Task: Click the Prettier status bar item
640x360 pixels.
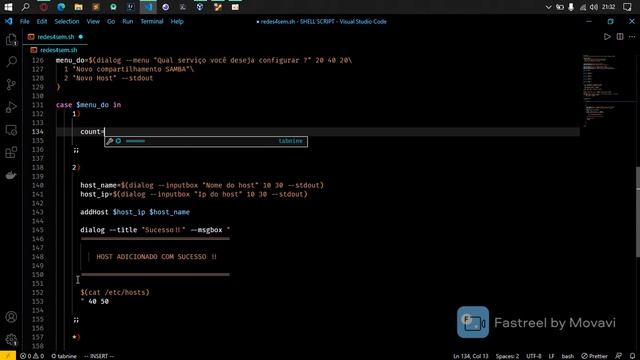Action: click(594, 356)
